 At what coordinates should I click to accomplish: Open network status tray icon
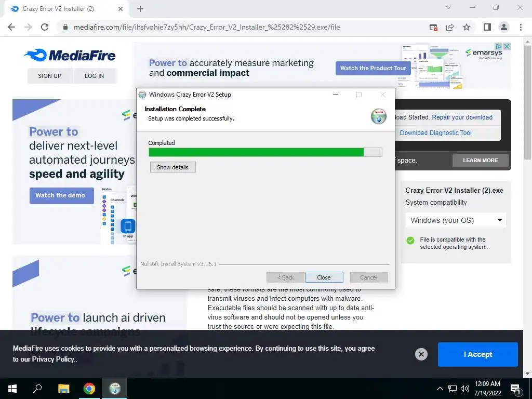tap(453, 389)
